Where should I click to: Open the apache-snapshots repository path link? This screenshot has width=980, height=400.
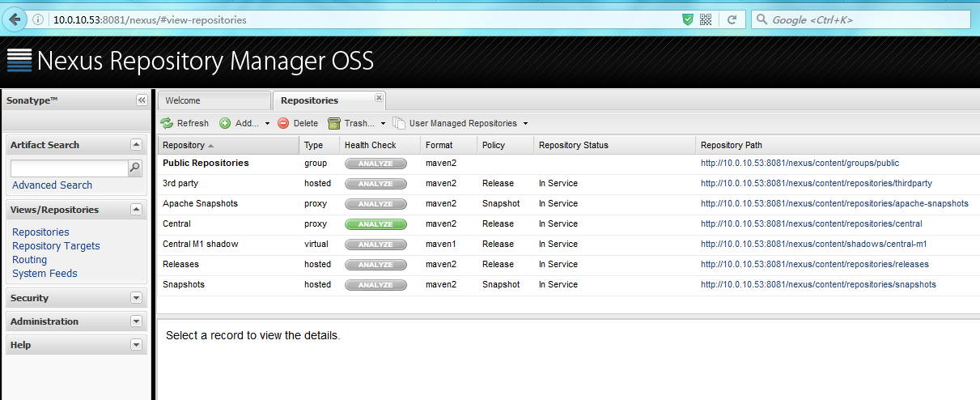pyautogui.click(x=834, y=204)
